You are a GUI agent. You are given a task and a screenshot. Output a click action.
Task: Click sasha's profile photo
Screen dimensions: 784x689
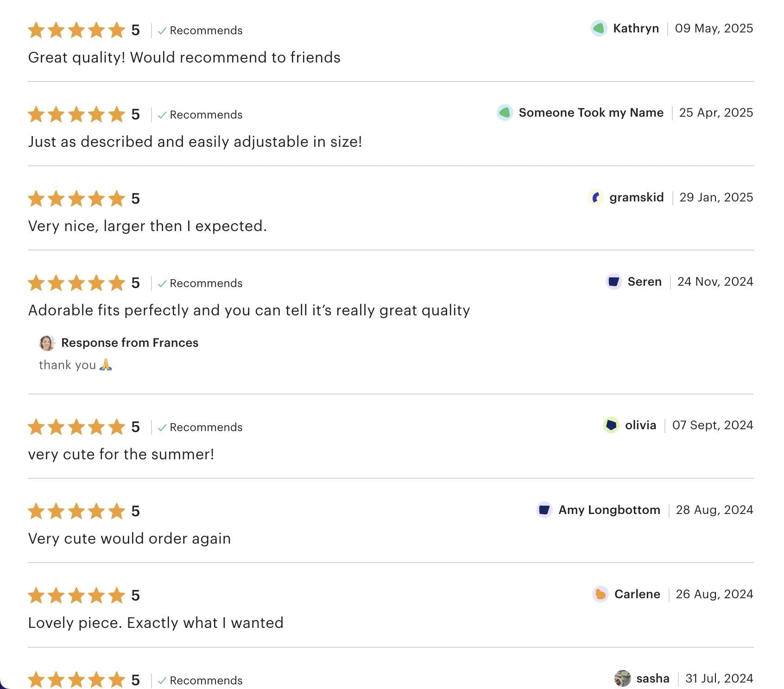click(x=622, y=678)
